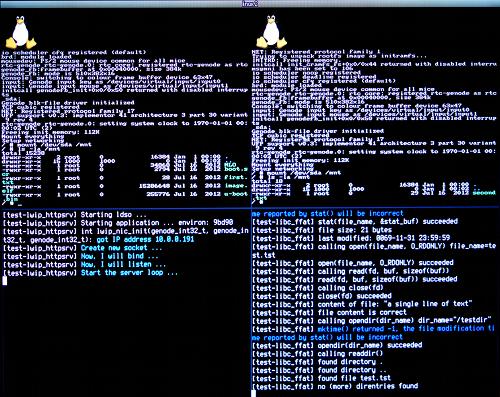This screenshot has height=397, width=500.
Task: Click the 'u-boot' file row sized 255776
Action: [125, 194]
